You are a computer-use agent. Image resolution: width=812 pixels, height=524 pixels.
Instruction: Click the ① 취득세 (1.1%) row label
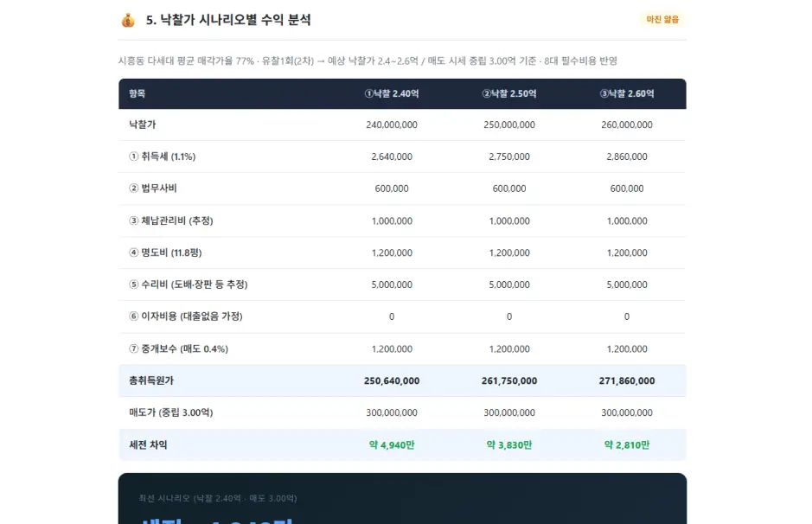click(x=162, y=157)
